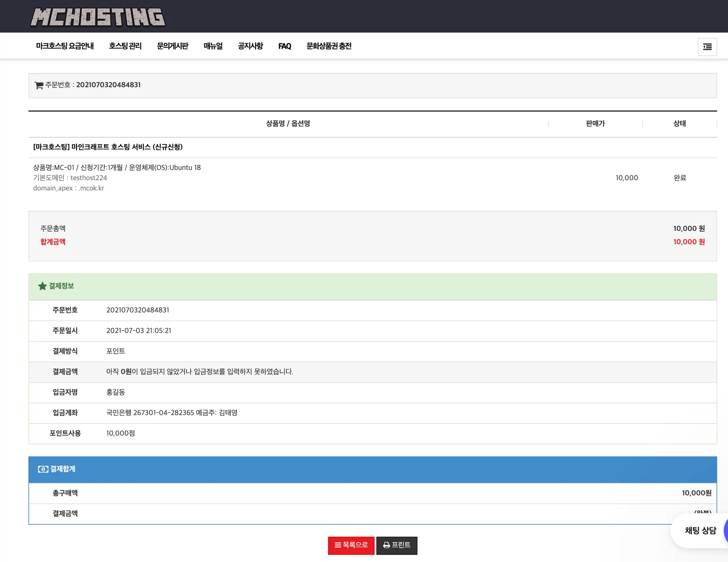Click the red 목록으로 button
Viewport: 728px width, 562px height.
pyautogui.click(x=351, y=545)
